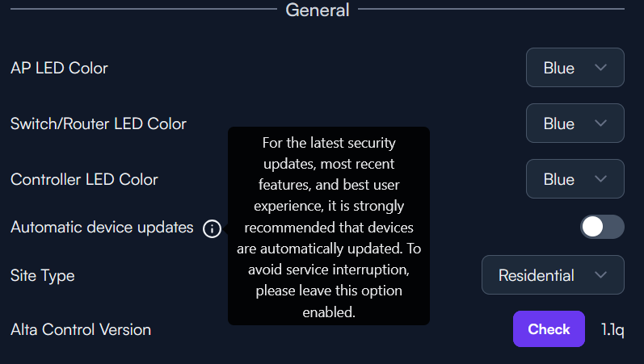This screenshot has width=644, height=364.
Task: Enable the Automatic device updates switch
Action: (602, 228)
